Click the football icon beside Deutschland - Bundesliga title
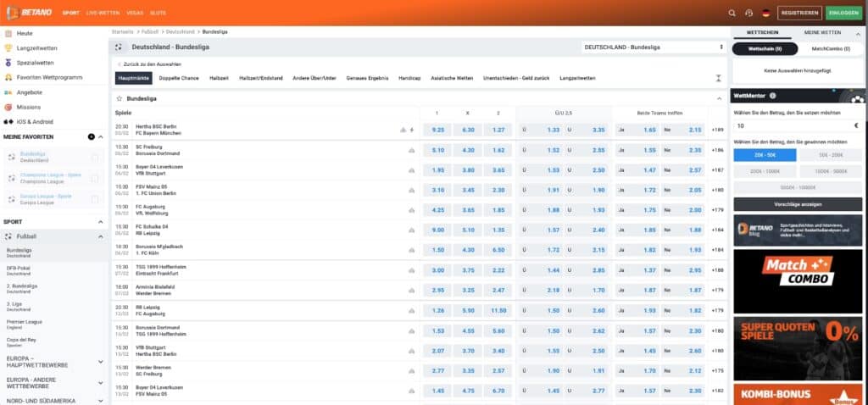Image resolution: width=868 pixels, height=405 pixels. click(119, 47)
